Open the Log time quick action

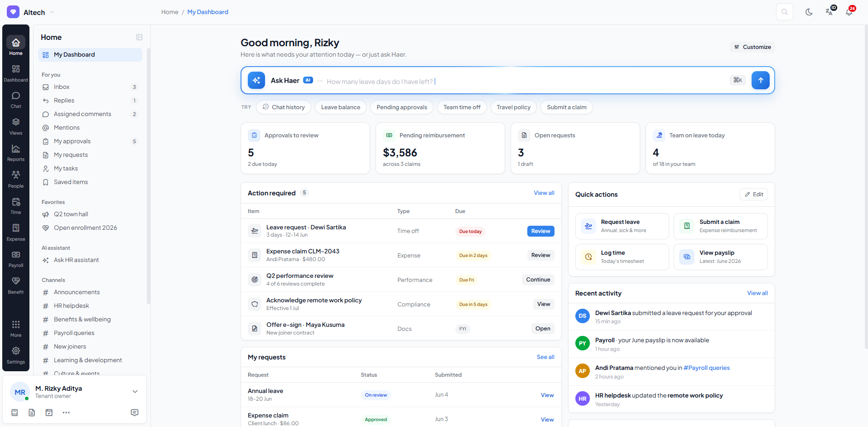tap(622, 257)
